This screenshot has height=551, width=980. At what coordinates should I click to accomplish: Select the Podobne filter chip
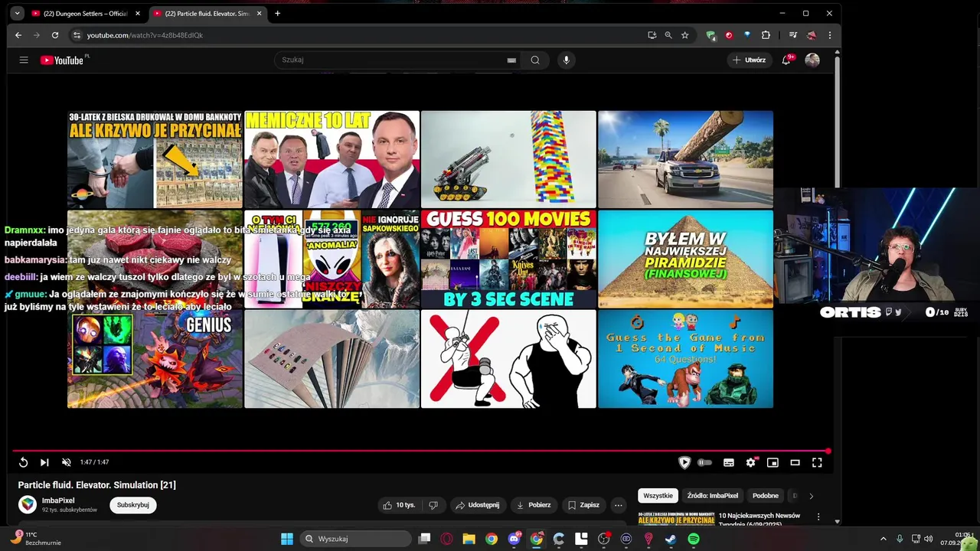766,496
